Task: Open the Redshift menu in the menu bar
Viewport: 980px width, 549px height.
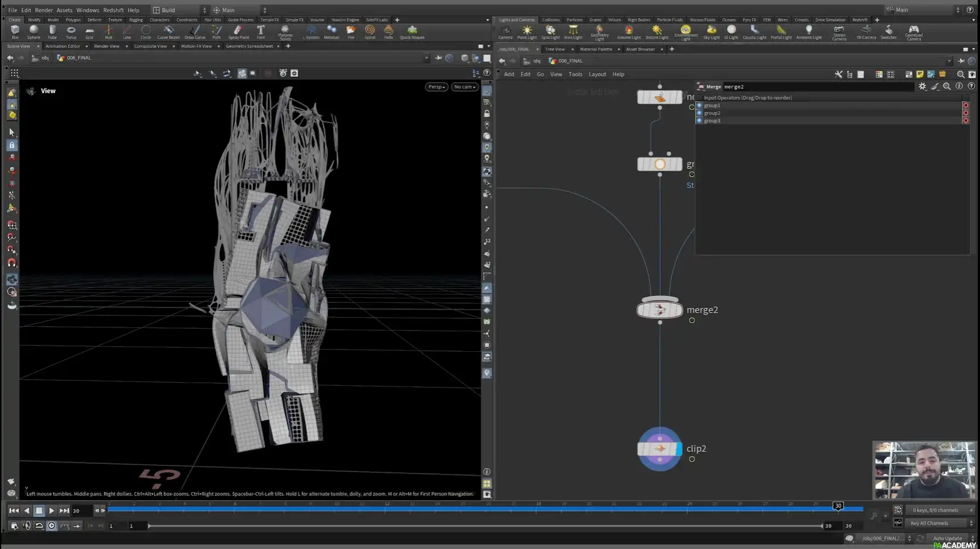Action: (x=113, y=10)
